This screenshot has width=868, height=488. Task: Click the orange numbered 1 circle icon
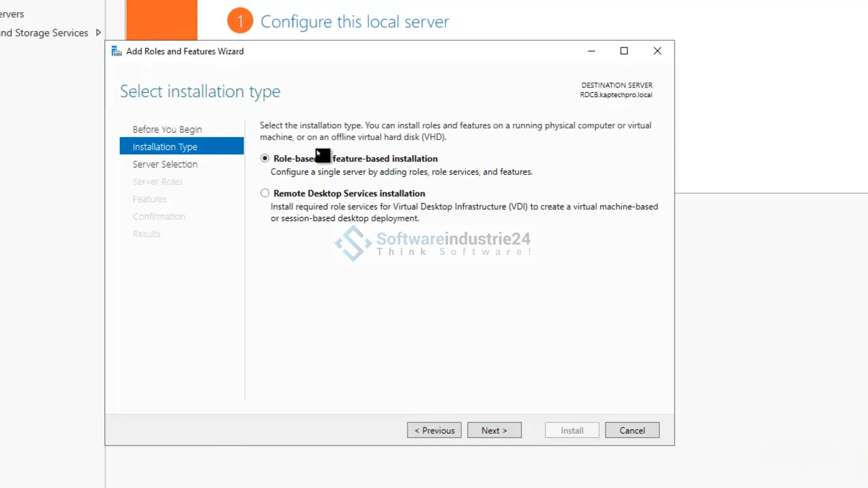(239, 22)
